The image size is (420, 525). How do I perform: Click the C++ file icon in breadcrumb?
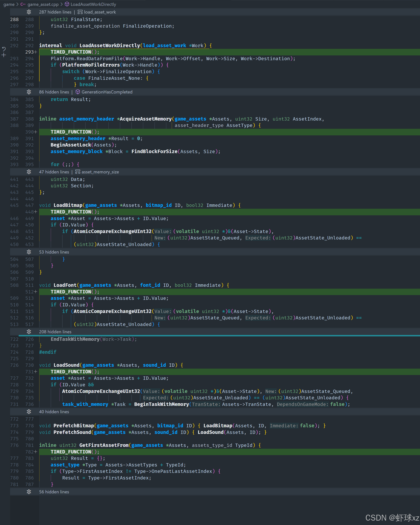coord(23,4)
